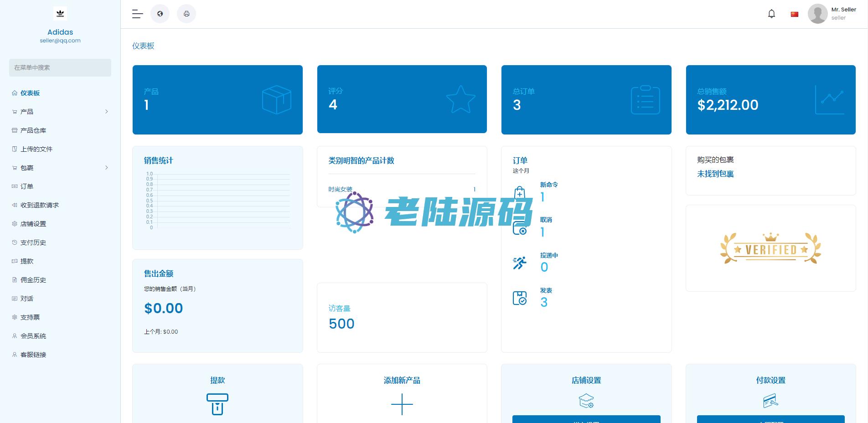Click the payment settings 付款设置 card icon

tap(770, 401)
